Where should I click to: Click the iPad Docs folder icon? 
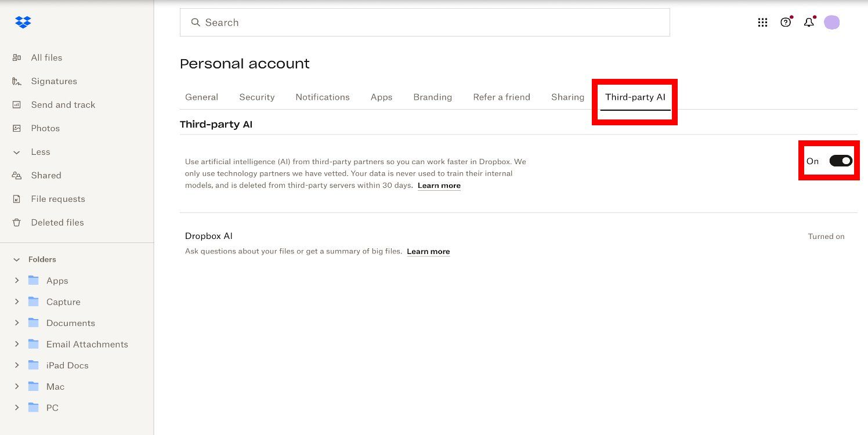click(34, 365)
